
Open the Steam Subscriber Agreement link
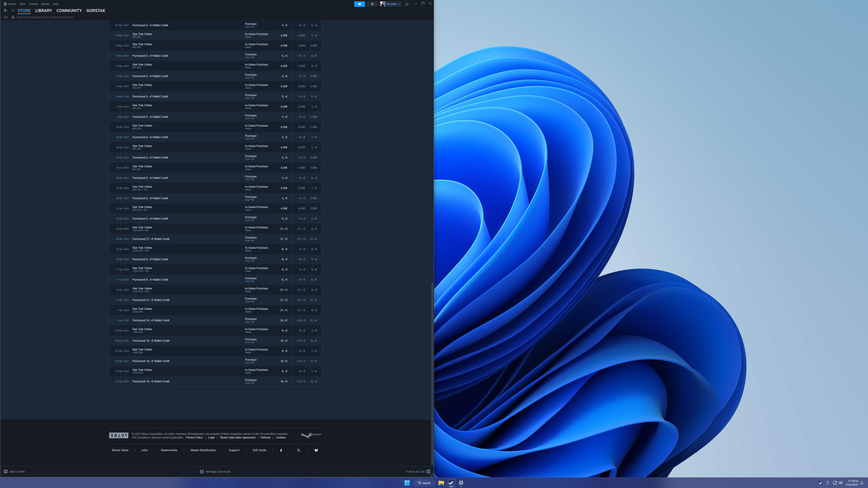click(x=237, y=437)
